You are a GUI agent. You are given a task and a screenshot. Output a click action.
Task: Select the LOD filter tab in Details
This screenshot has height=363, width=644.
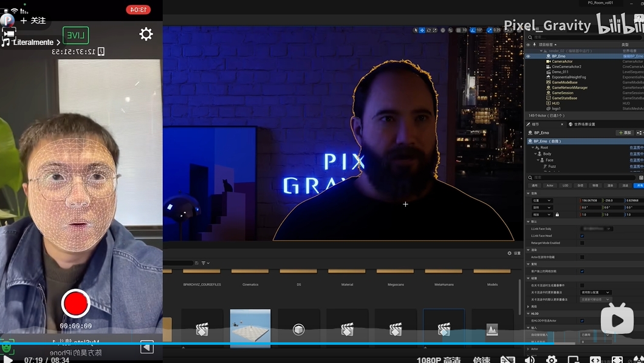(x=565, y=185)
